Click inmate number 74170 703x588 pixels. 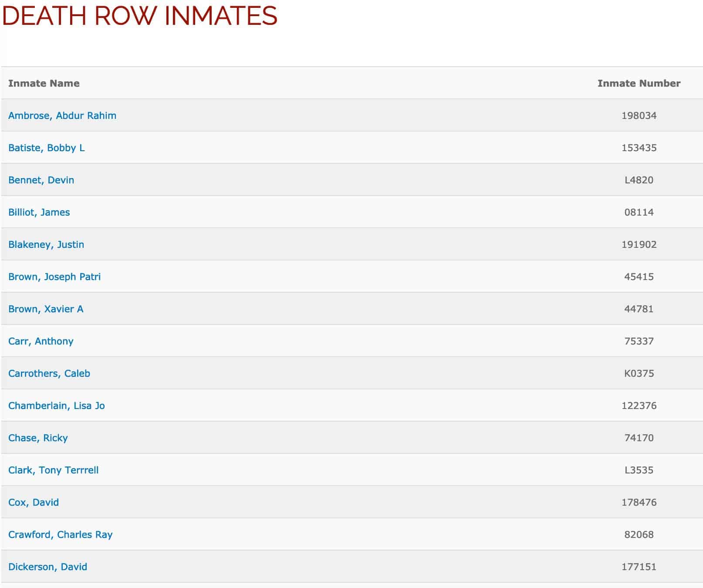[x=639, y=438]
